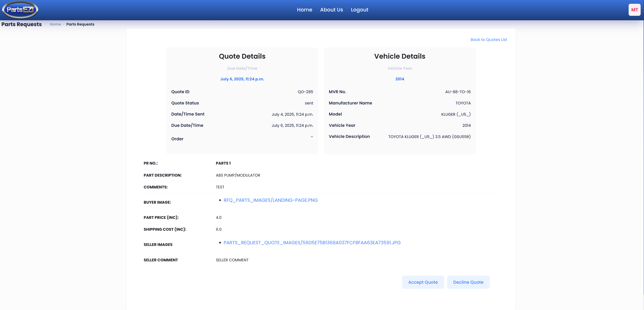Click the PartsEZI logo
This screenshot has width=644, height=310.
coord(20,10)
